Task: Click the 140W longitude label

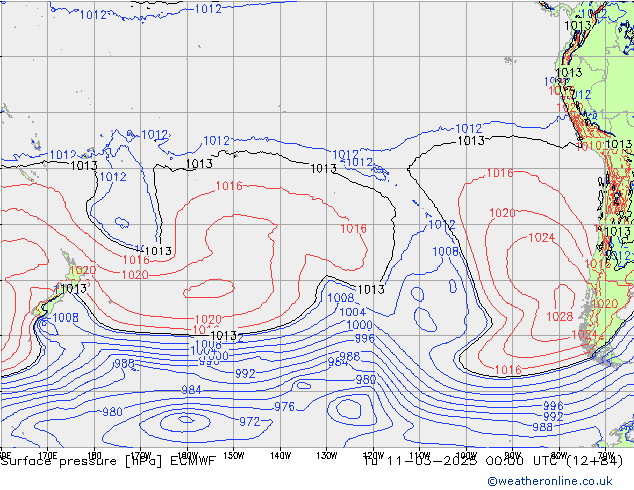Action: point(280,455)
